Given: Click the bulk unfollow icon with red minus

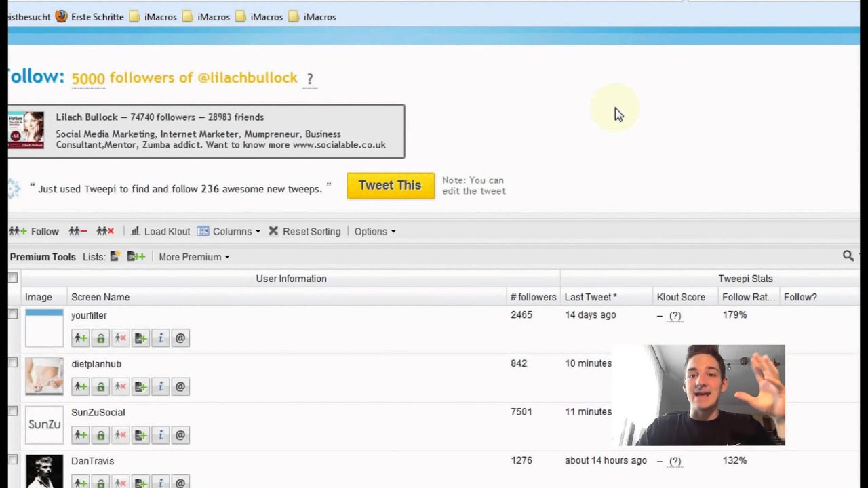Looking at the screenshot, I should [x=77, y=231].
